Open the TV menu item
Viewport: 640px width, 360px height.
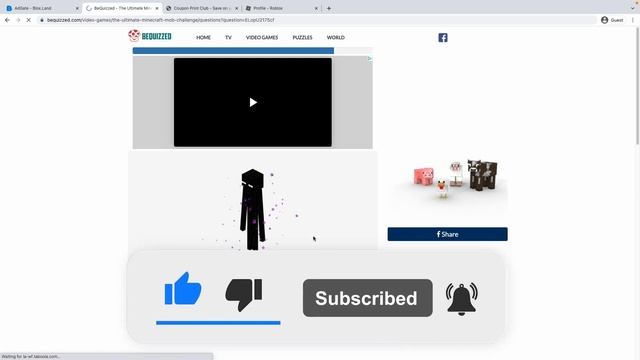[228, 38]
